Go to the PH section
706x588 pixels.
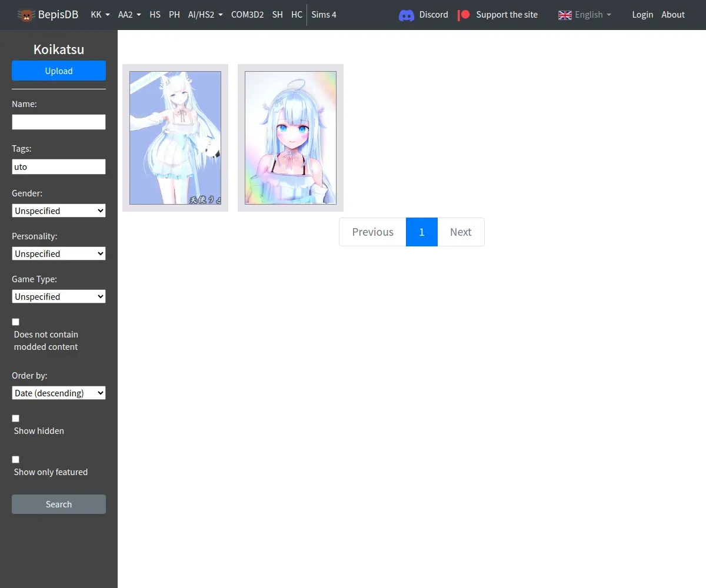click(174, 15)
